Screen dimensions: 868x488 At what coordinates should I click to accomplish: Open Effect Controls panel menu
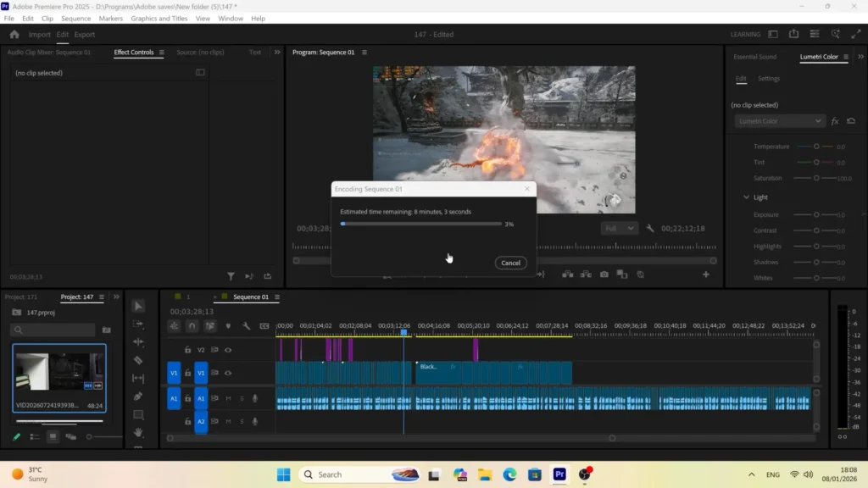point(162,53)
